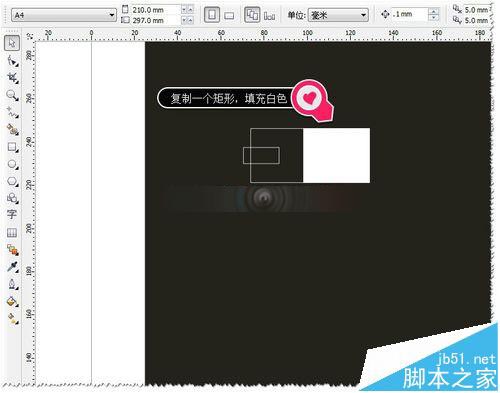Click the duplicate distance Y field
This screenshot has height=393, width=500.
pos(477,20)
